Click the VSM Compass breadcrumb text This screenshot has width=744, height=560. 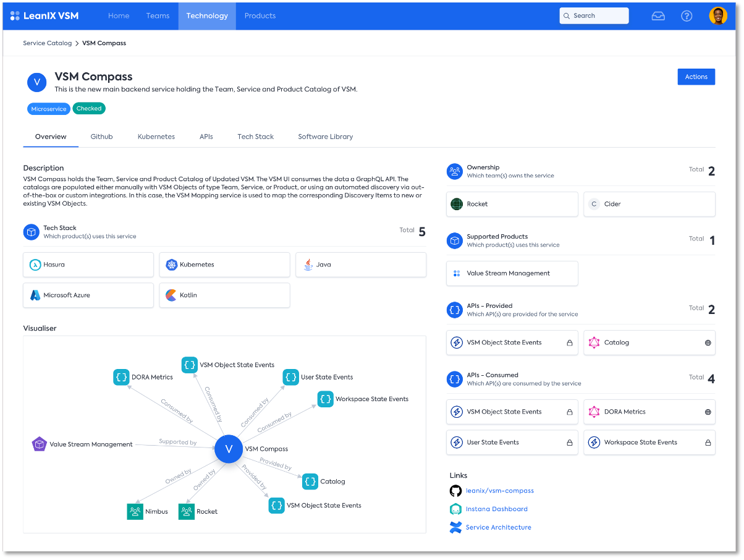click(104, 43)
